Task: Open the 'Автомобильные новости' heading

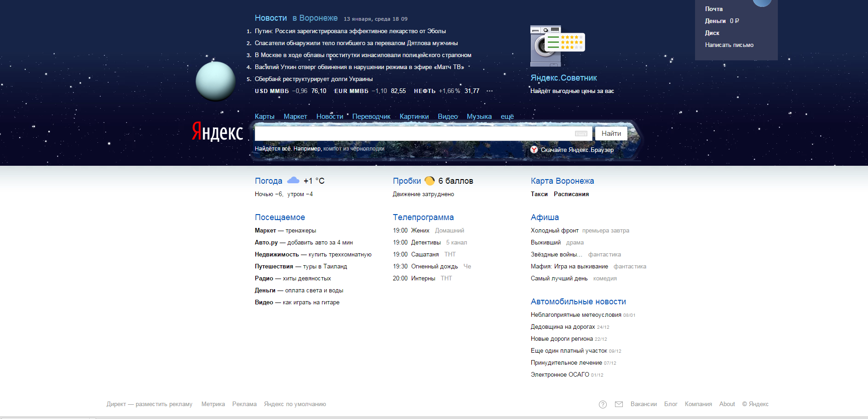Action: click(578, 302)
